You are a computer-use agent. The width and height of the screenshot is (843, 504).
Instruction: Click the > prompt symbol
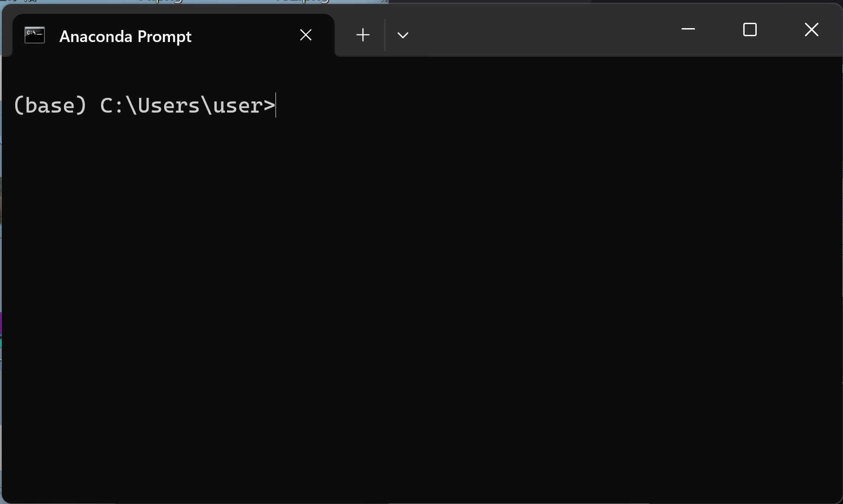pyautogui.click(x=269, y=106)
